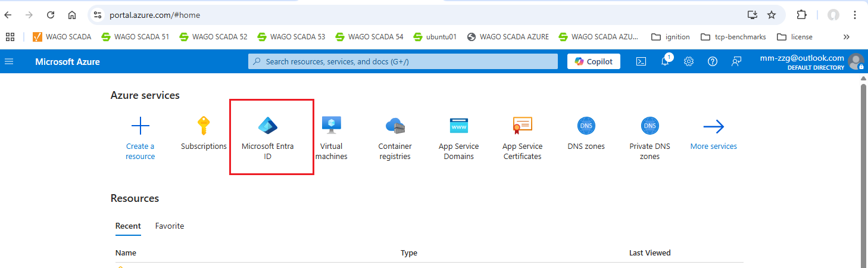Open Virtual machines service
The width and height of the screenshot is (868, 268).
click(331, 126)
